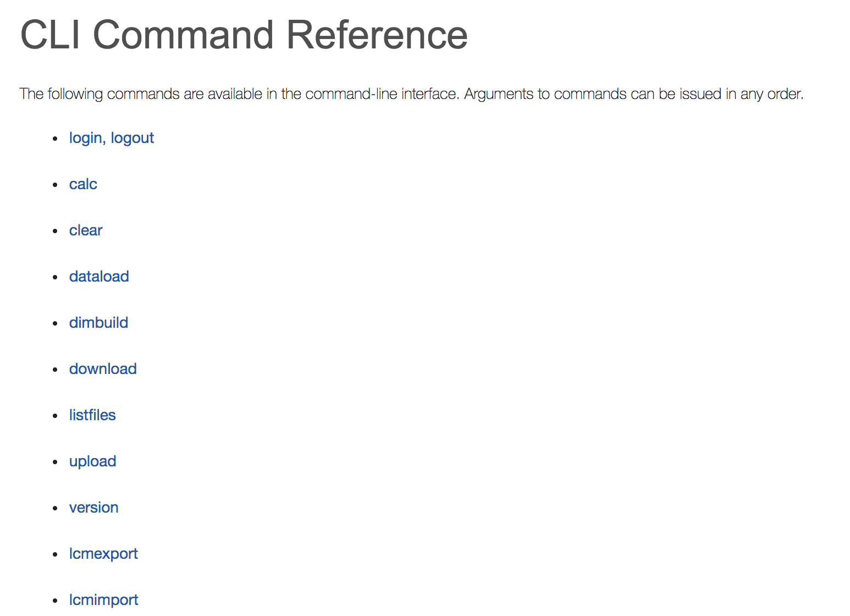Screen dimensions: 850x616
Task: Click the introductory sentence about available commands
Action: tap(412, 94)
